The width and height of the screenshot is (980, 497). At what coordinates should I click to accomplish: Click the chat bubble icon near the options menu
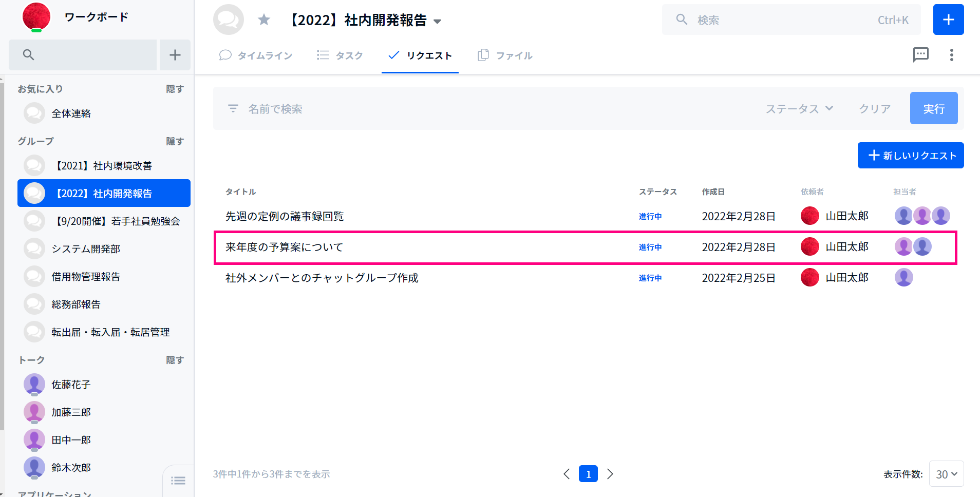921,55
